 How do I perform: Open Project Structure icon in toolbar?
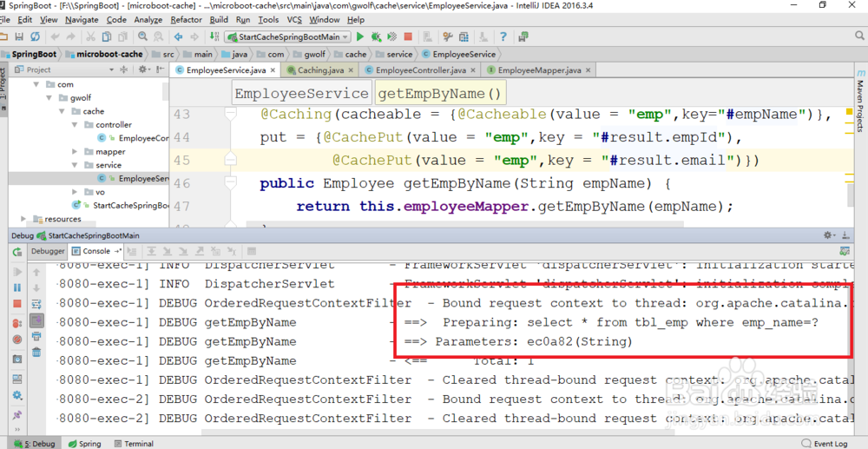click(x=464, y=37)
